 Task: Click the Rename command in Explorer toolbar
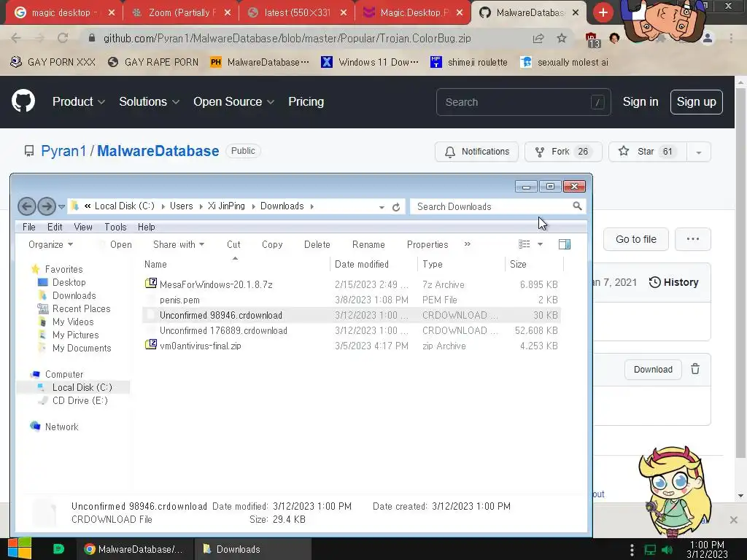click(368, 244)
